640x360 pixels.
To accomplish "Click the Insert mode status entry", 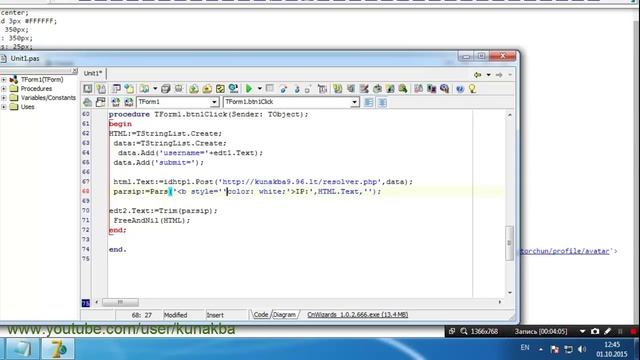I will click(x=215, y=315).
